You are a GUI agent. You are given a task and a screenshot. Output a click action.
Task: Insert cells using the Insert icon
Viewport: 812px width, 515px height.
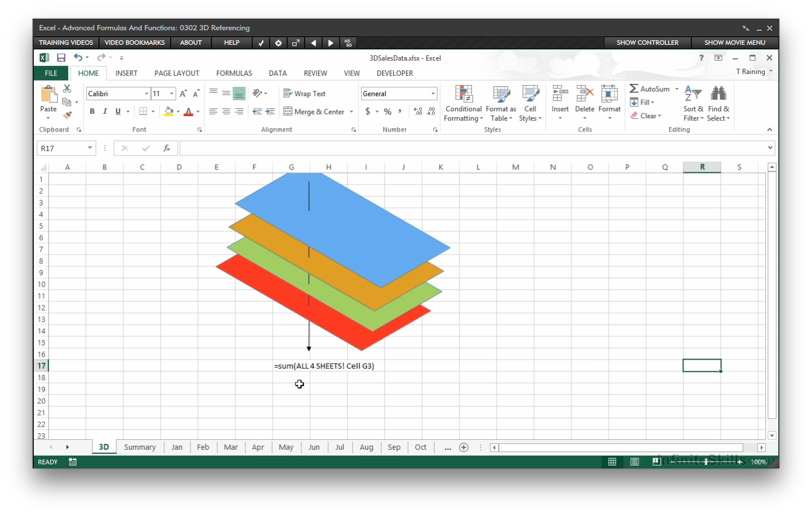point(560,93)
